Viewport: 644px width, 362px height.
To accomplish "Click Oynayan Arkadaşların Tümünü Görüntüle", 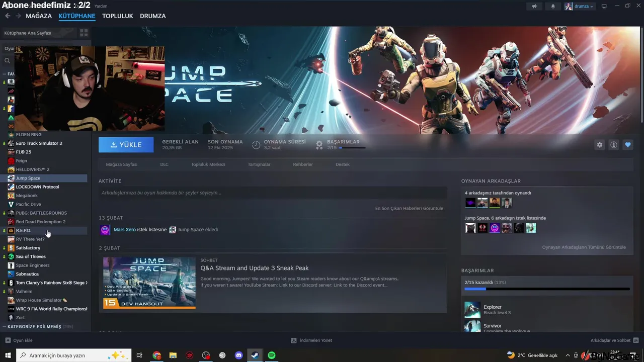I will (584, 247).
